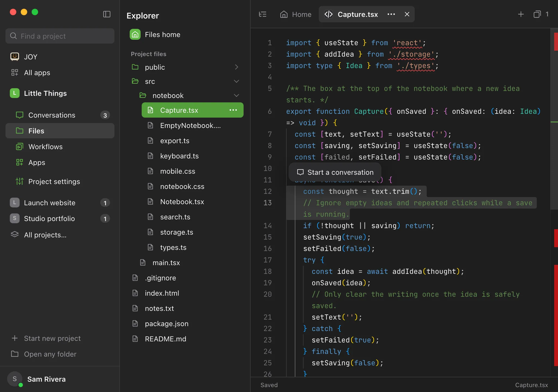This screenshot has height=392, width=558.
Task: Switch to Studio portfolio project
Action: click(x=60, y=218)
